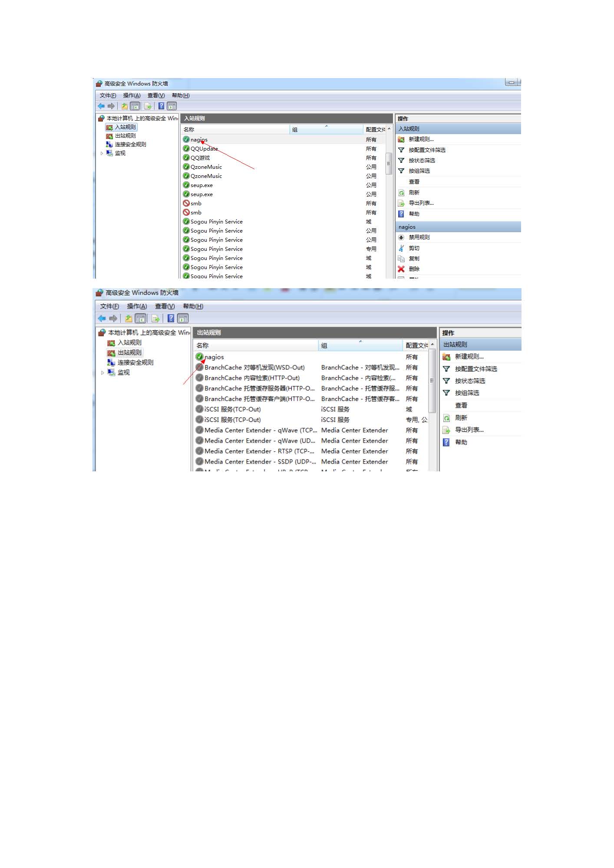Click Up folder icon in outbound window toolbar
Screen dimensions: 614x868
[129, 319]
